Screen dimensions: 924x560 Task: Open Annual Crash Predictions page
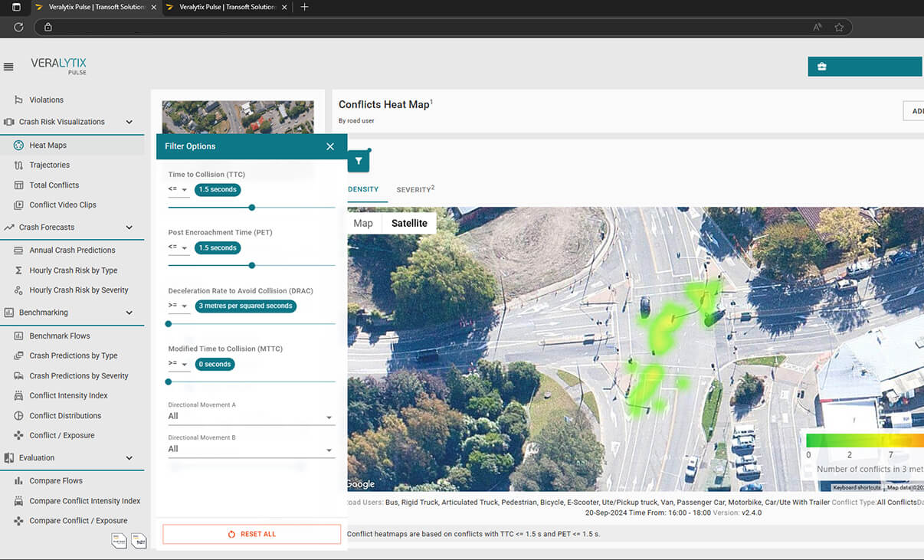72,251
